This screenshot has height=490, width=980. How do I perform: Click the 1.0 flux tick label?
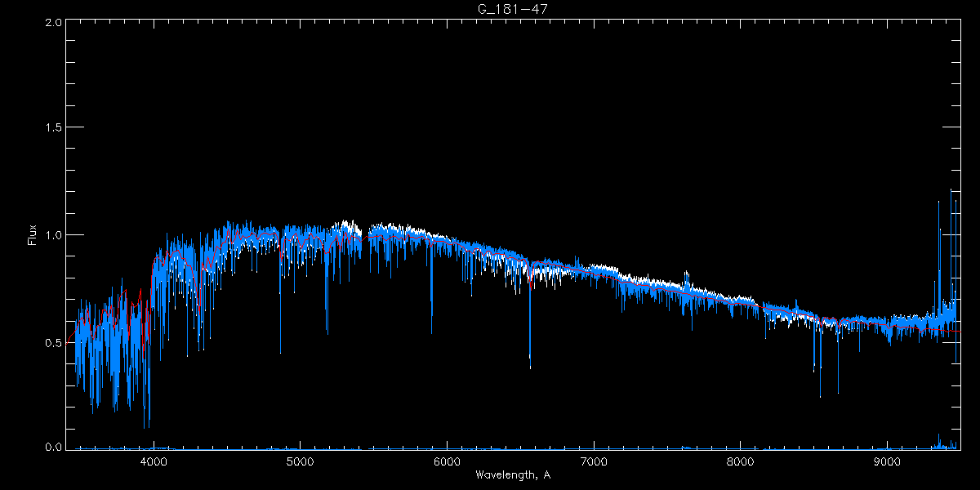pos(54,235)
